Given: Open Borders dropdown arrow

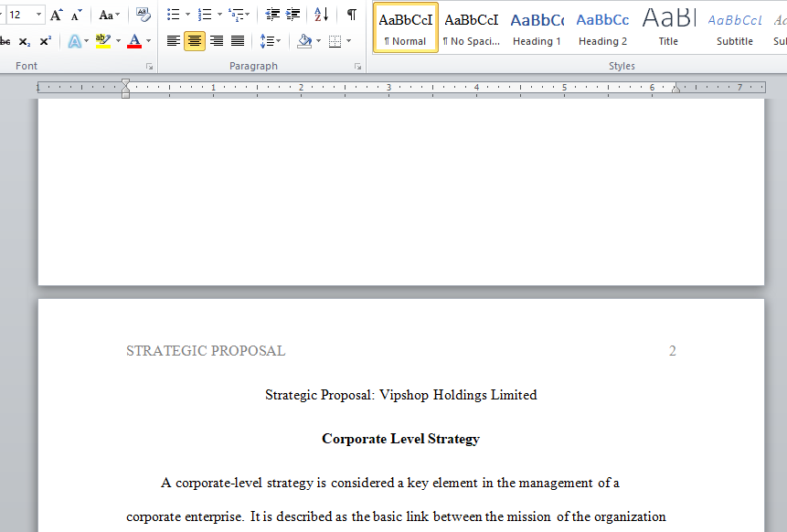Looking at the screenshot, I should (349, 40).
